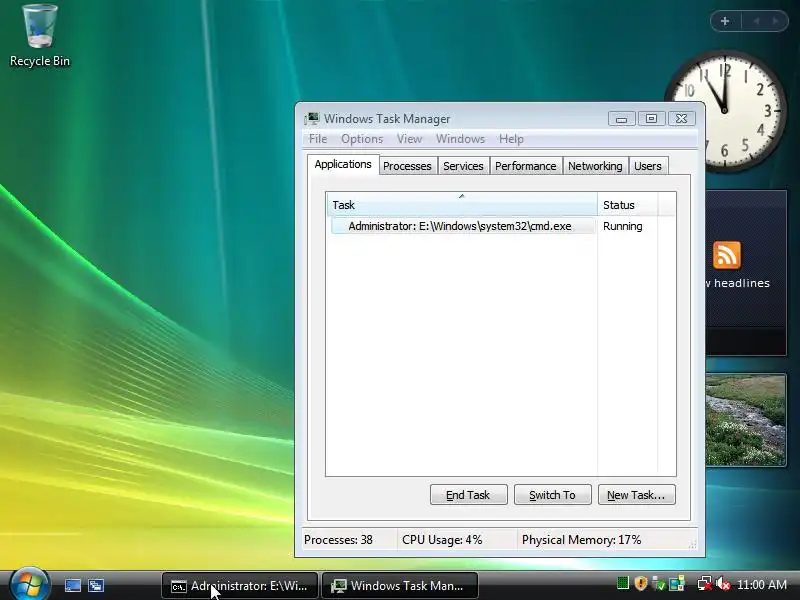The width and height of the screenshot is (800, 600).
Task: Close the Task Manager window
Action: 682,119
